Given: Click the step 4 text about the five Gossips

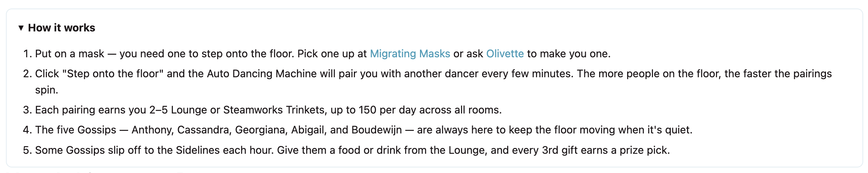Looking at the screenshot, I should 364,130.
